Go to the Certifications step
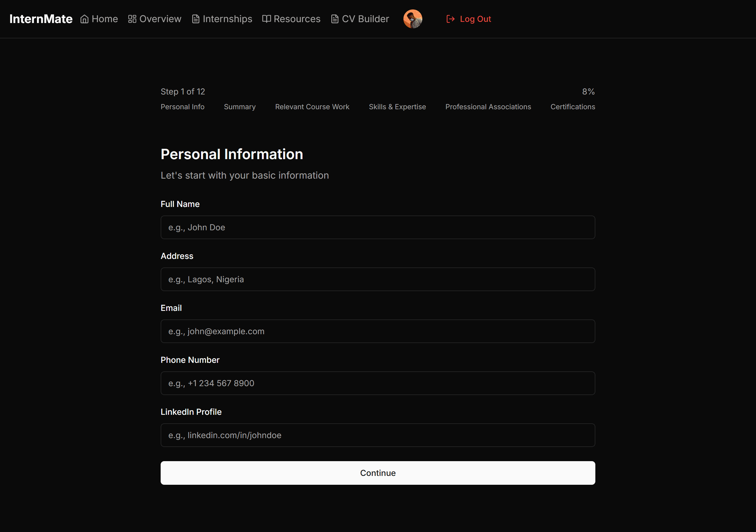This screenshot has height=532, width=756. pos(573,107)
